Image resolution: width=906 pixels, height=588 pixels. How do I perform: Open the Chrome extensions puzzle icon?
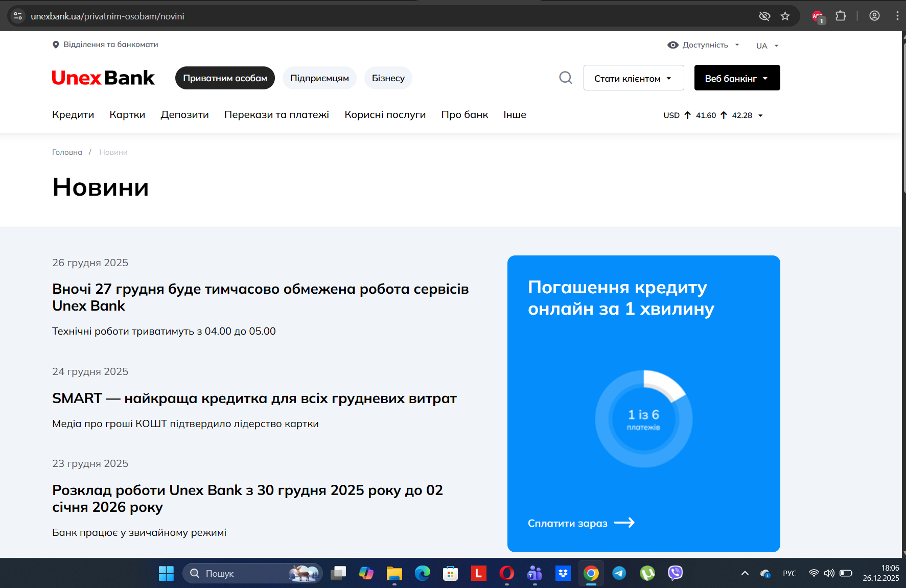click(x=841, y=16)
